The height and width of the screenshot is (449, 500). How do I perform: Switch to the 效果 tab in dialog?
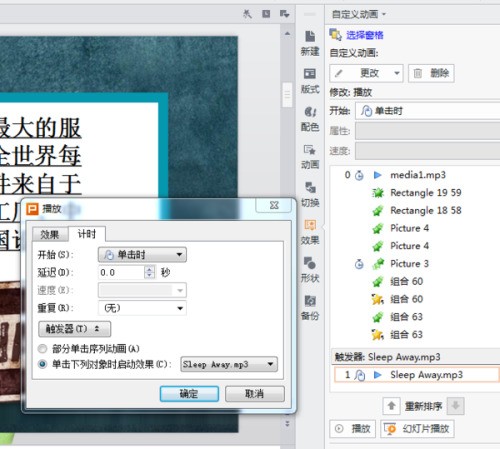(50, 234)
